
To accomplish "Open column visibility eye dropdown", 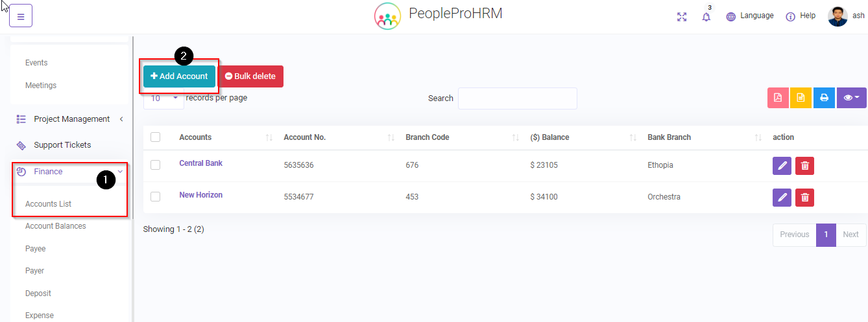I will tap(851, 98).
